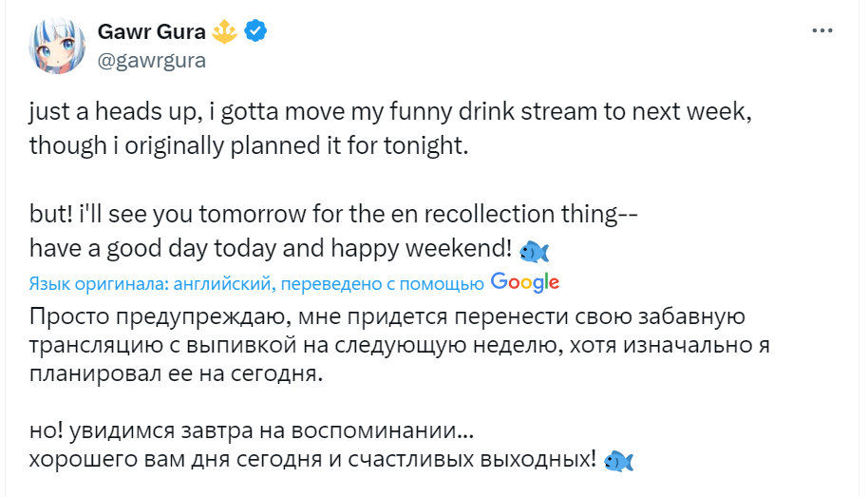868x497 pixels.
Task: Click the text "планировал ее на сегодня."
Action: click(x=176, y=374)
